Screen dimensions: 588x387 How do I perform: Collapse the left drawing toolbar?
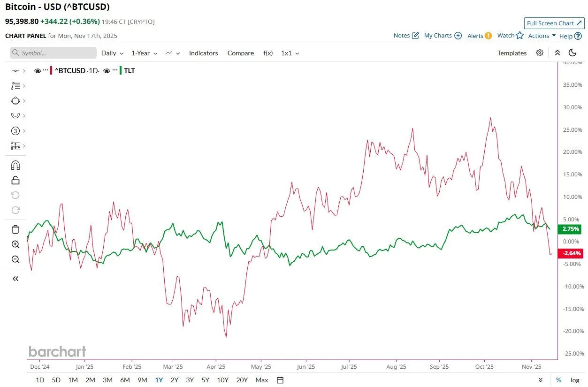[15, 279]
